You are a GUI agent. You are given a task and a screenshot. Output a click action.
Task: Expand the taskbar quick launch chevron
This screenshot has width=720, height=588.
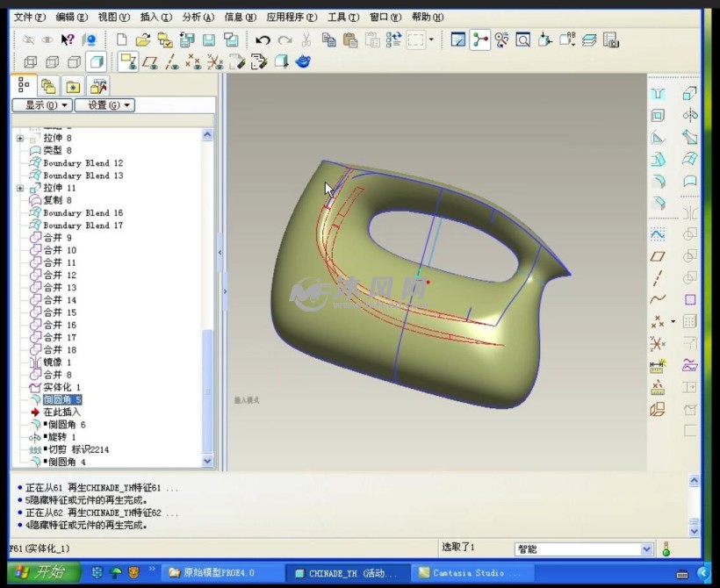click(x=152, y=570)
